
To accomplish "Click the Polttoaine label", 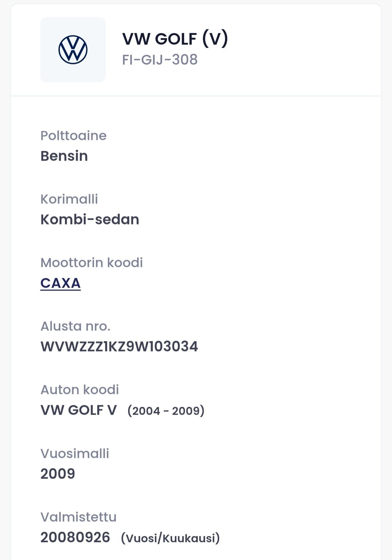I will click(73, 135).
